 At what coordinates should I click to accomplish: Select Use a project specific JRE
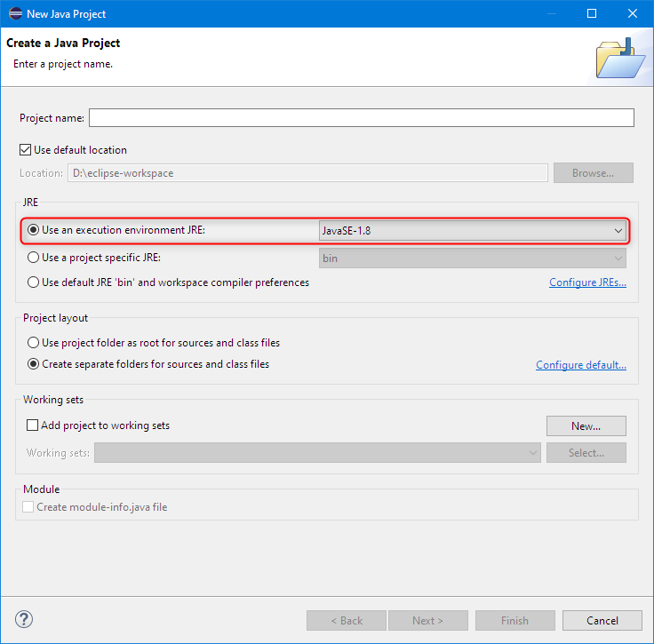tap(34, 258)
